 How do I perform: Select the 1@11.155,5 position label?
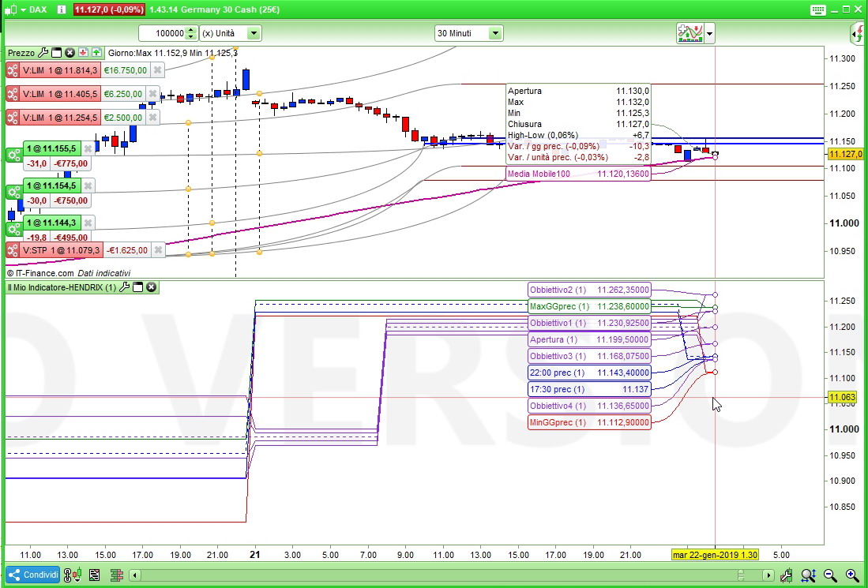click(51, 148)
